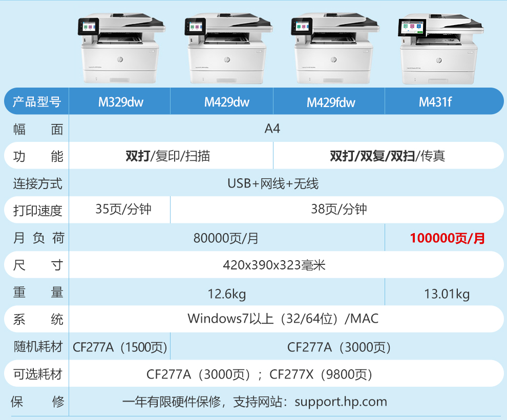This screenshot has width=507, height=420.
Task: Select the M431f model header
Action: click(435, 102)
